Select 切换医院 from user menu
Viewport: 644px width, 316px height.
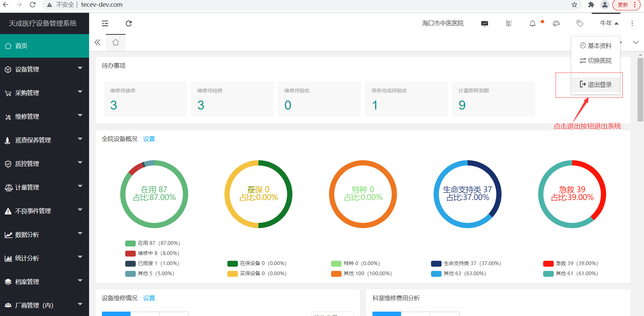[596, 61]
